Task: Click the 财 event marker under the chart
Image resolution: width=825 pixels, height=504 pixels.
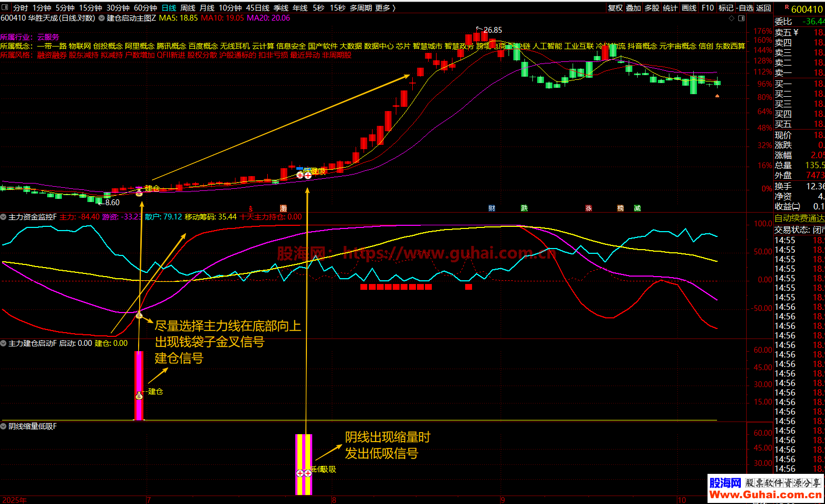Action: [492, 208]
